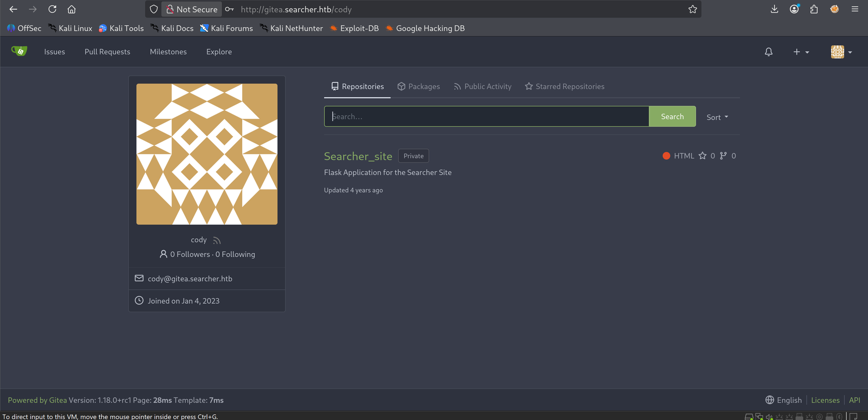Viewport: 868px width, 420px height.
Task: Click the cody profile avatar image
Action: point(207,154)
